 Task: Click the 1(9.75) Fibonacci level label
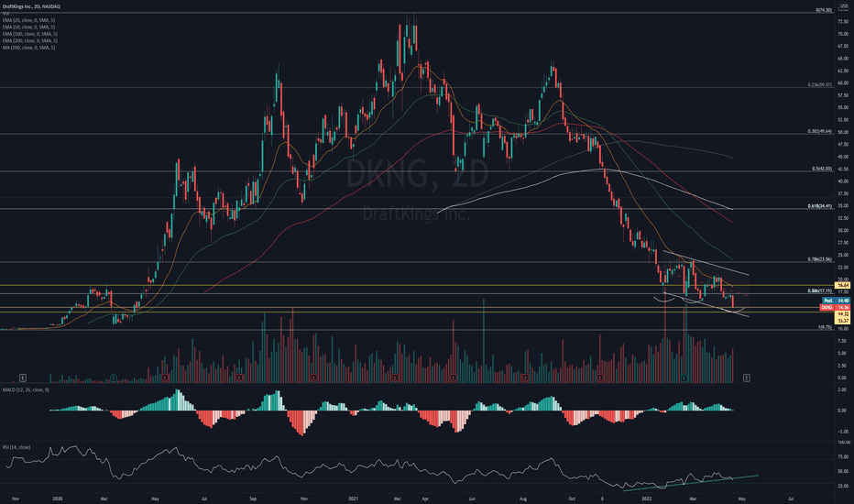pyautogui.click(x=825, y=327)
